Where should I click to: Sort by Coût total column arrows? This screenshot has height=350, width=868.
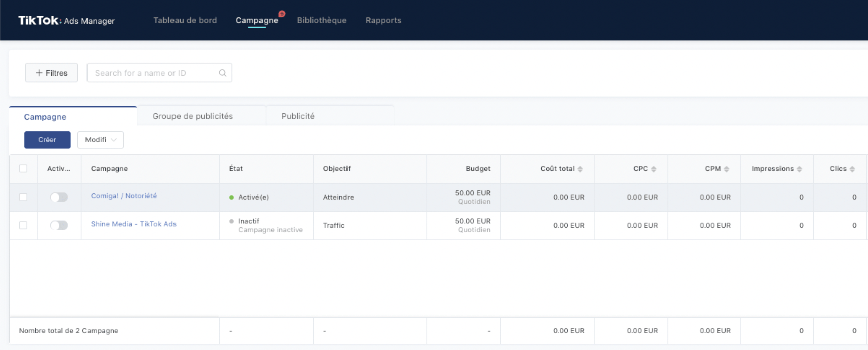coord(580,169)
